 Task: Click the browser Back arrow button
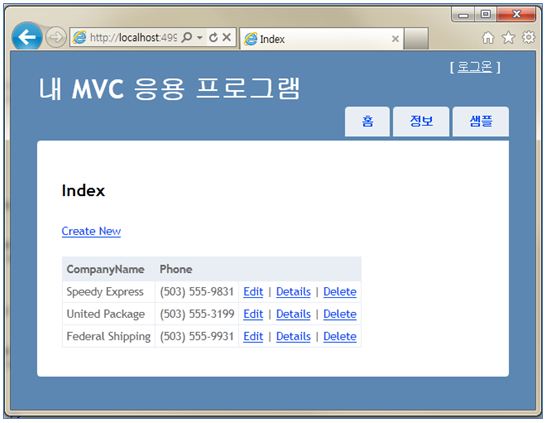(x=27, y=37)
